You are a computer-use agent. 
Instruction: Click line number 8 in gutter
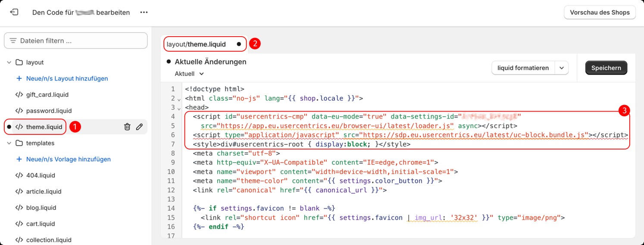pyautogui.click(x=173, y=153)
